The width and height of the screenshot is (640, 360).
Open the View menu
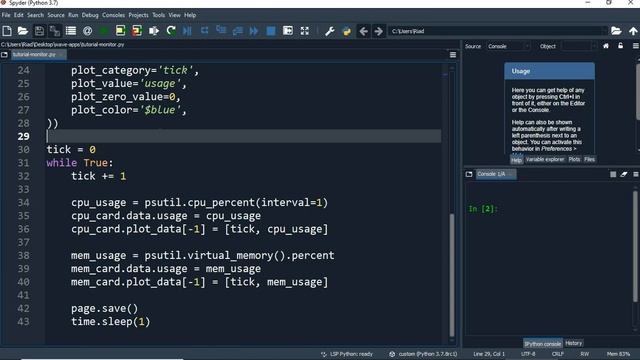coord(174,15)
